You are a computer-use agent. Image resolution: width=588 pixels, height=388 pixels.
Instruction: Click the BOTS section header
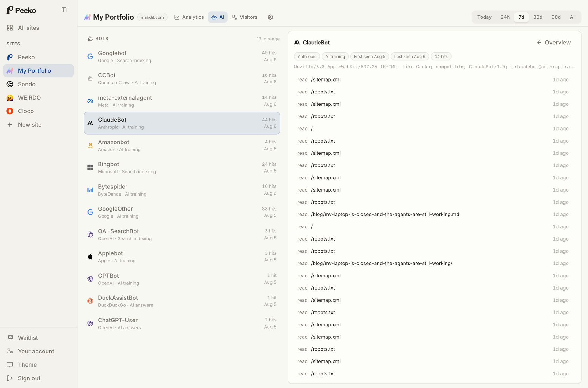click(98, 39)
